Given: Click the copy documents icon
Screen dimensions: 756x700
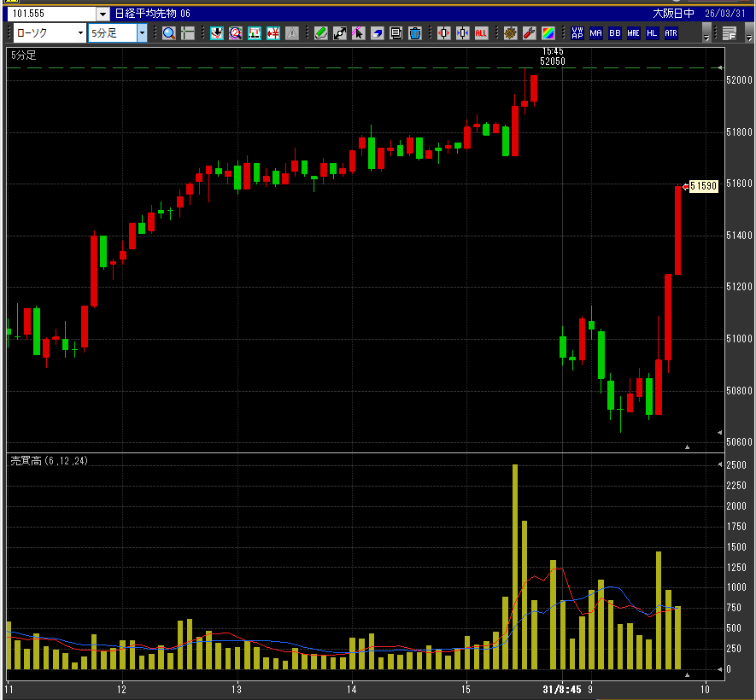Looking at the screenshot, I should tap(396, 33).
